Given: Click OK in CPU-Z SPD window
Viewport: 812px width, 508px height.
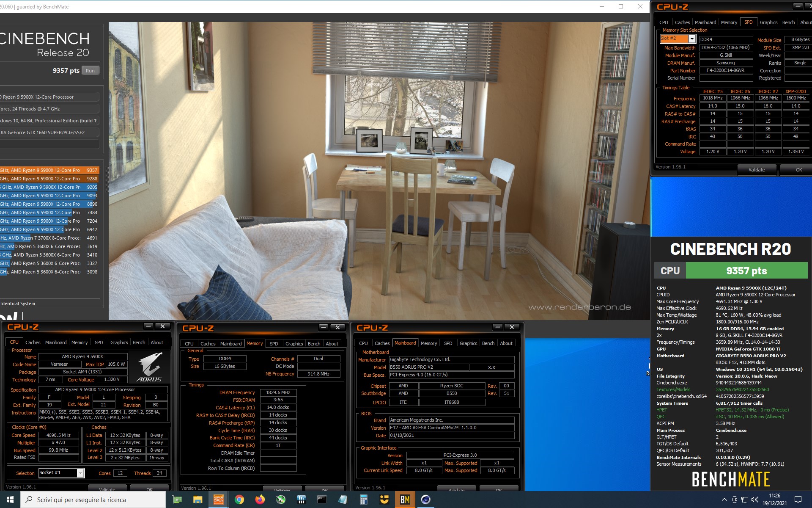Looking at the screenshot, I should pos(798,170).
